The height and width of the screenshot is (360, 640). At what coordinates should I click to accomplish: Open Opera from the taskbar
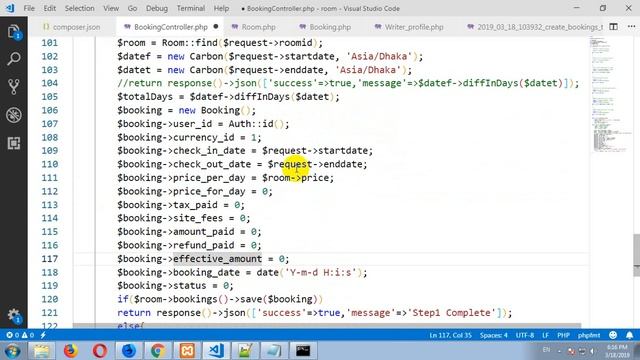point(100,351)
